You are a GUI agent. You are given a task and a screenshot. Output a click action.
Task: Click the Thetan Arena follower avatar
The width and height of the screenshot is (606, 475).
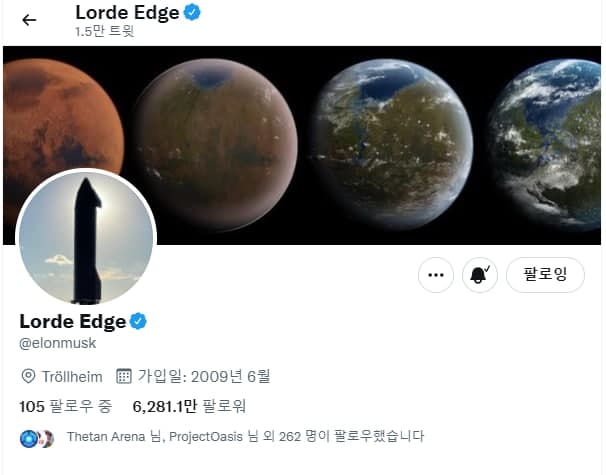[x=29, y=439]
